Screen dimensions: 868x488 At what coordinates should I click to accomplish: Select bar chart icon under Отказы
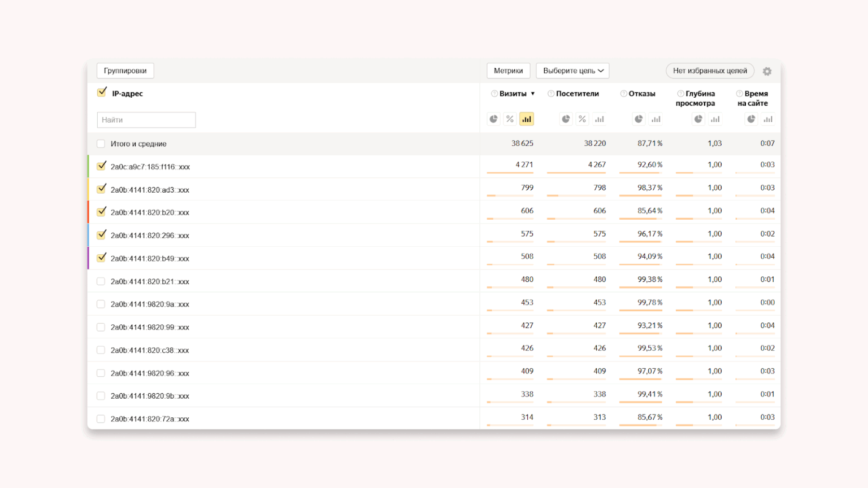coord(656,119)
